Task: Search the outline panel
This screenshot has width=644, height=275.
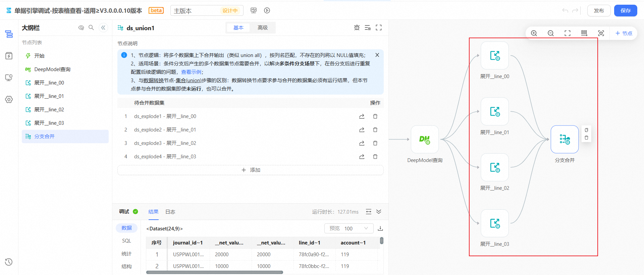Action: coord(91,28)
